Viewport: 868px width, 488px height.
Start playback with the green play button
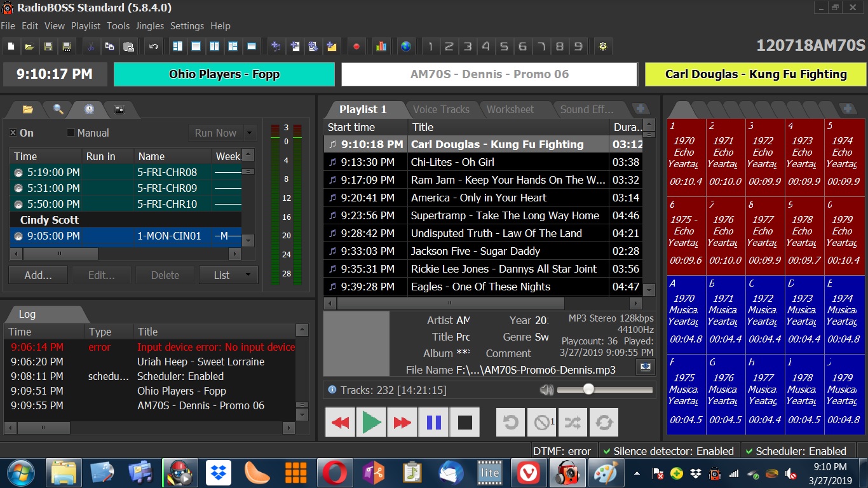pos(372,423)
